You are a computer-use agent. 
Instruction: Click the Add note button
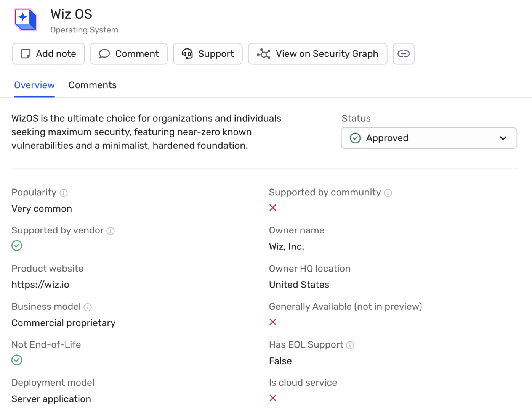click(48, 54)
